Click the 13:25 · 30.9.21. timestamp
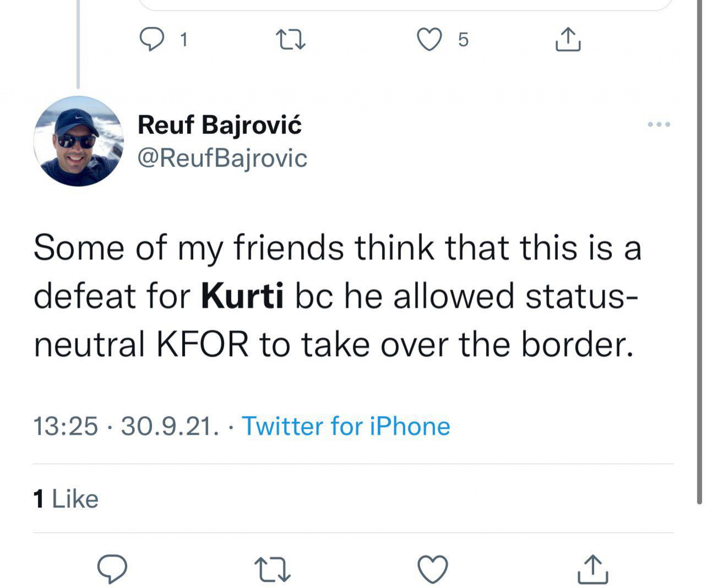 coord(126,426)
